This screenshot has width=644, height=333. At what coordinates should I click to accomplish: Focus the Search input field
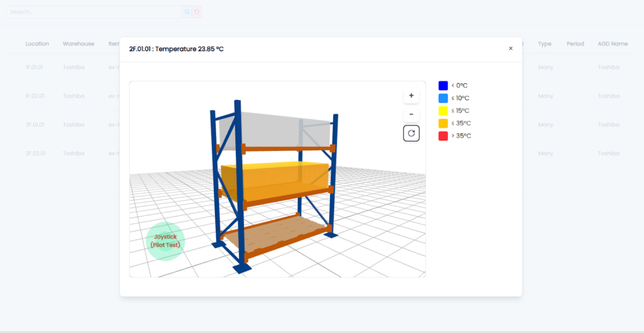93,12
